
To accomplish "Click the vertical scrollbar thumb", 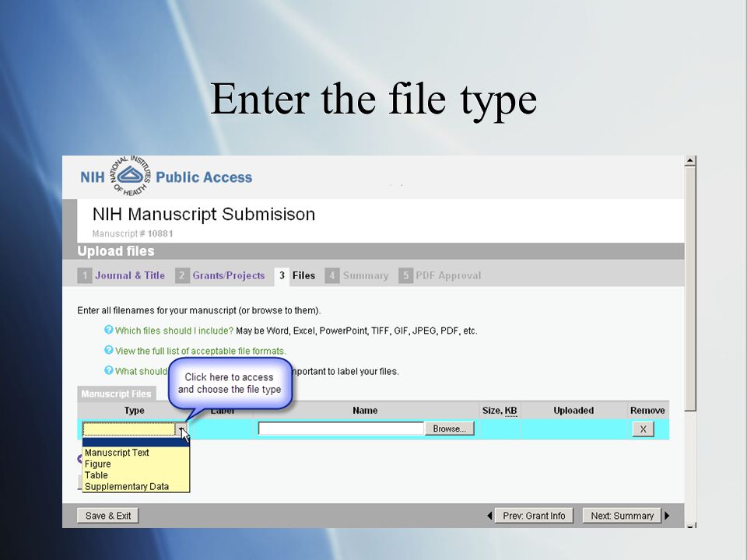I will 690,288.
